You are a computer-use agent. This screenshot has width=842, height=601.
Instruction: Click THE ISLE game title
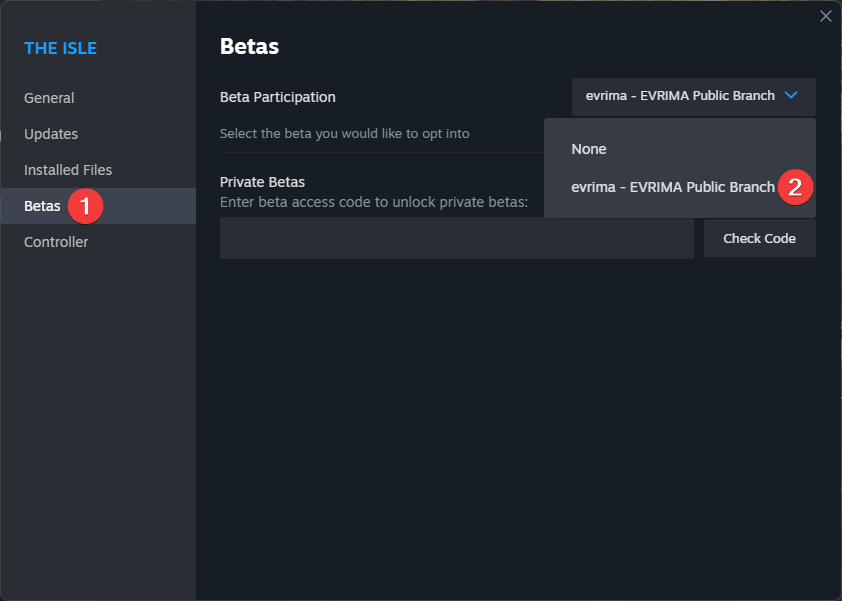point(61,48)
